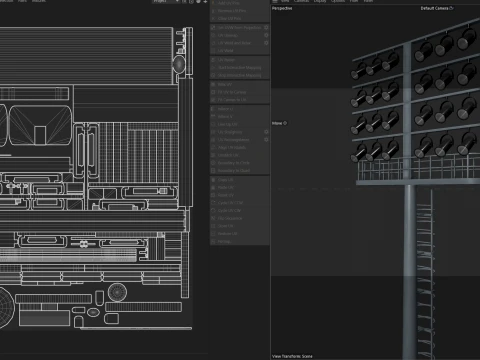The height and width of the screenshot is (360, 480).
Task: Click Reset UV
Action: [x=239, y=195]
